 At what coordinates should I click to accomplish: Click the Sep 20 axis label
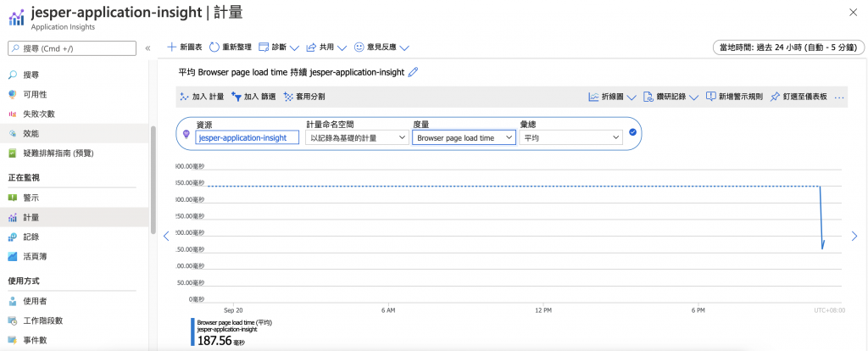(x=233, y=310)
